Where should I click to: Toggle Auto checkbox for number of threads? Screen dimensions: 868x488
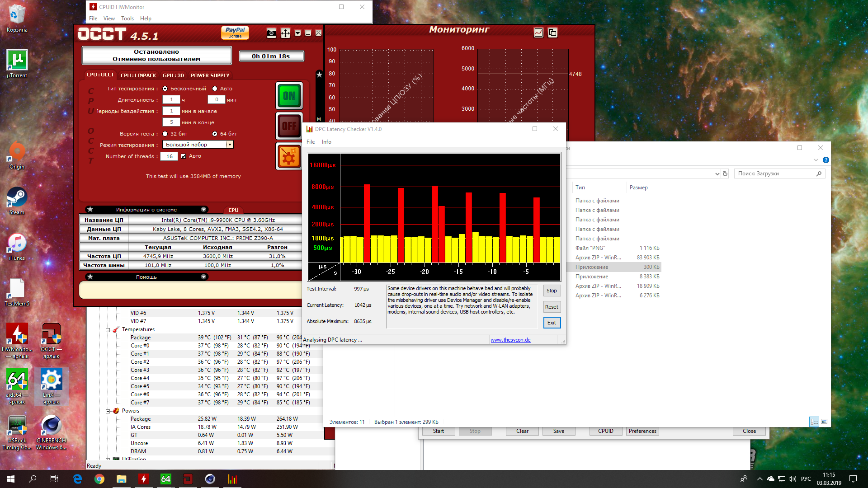[x=184, y=156]
